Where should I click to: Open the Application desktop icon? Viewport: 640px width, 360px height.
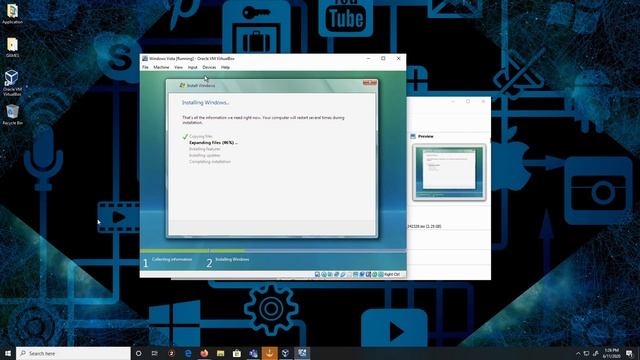pos(12,14)
